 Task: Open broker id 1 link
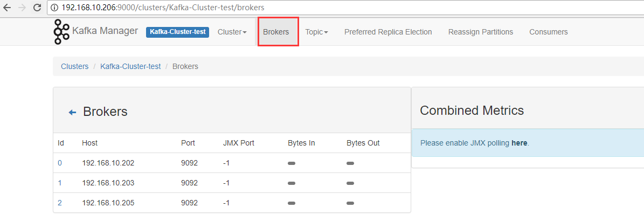click(60, 183)
